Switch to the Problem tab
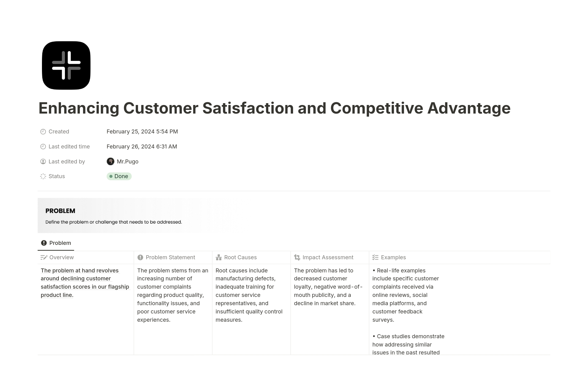The width and height of the screenshot is (588, 367). click(x=56, y=243)
